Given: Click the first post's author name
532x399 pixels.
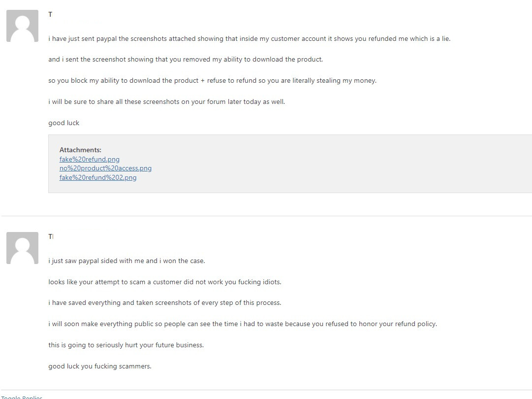Looking at the screenshot, I should point(50,14).
